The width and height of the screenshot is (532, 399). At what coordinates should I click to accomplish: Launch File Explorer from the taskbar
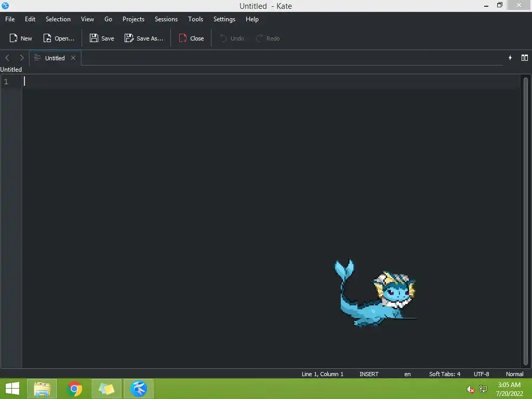pos(42,389)
